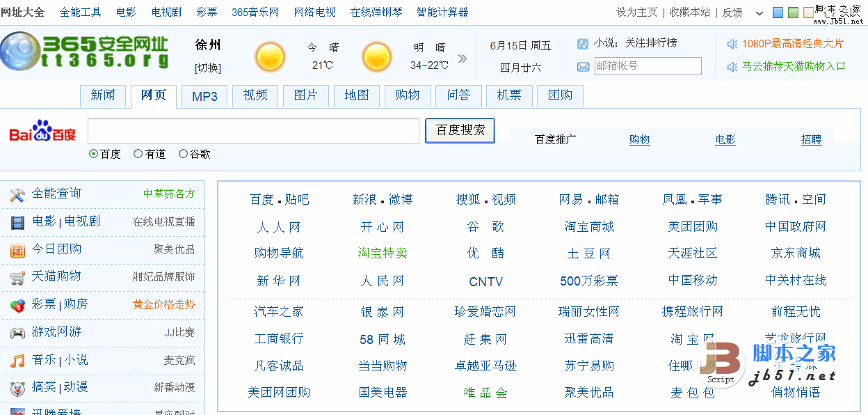Switch to the 新闻 search tab
This screenshot has height=415, width=868.
coord(103,96)
